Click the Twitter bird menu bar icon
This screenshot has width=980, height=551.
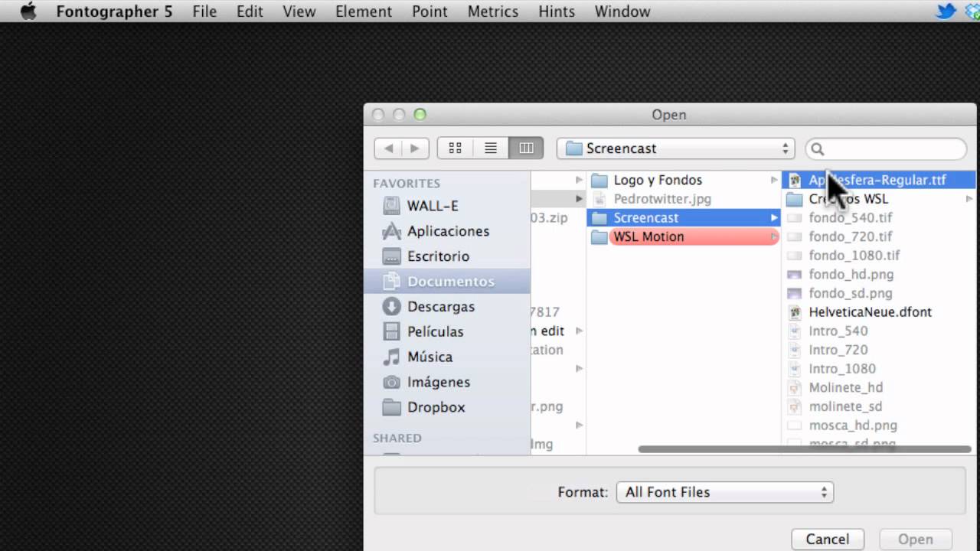click(946, 11)
